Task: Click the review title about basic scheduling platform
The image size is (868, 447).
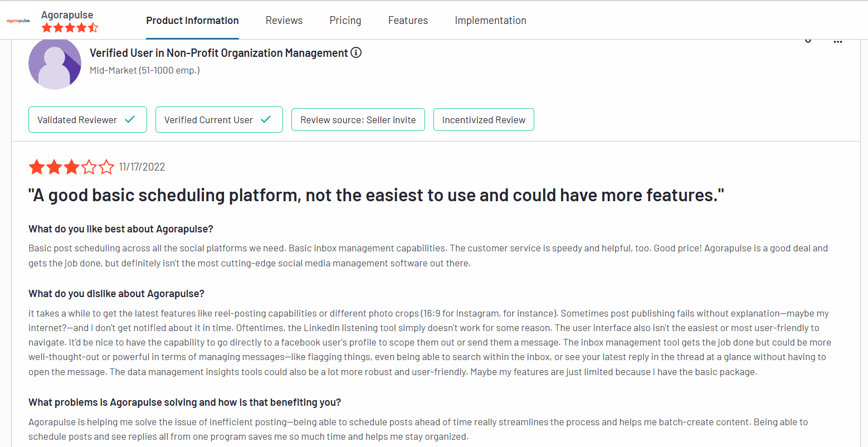Action: [x=376, y=196]
